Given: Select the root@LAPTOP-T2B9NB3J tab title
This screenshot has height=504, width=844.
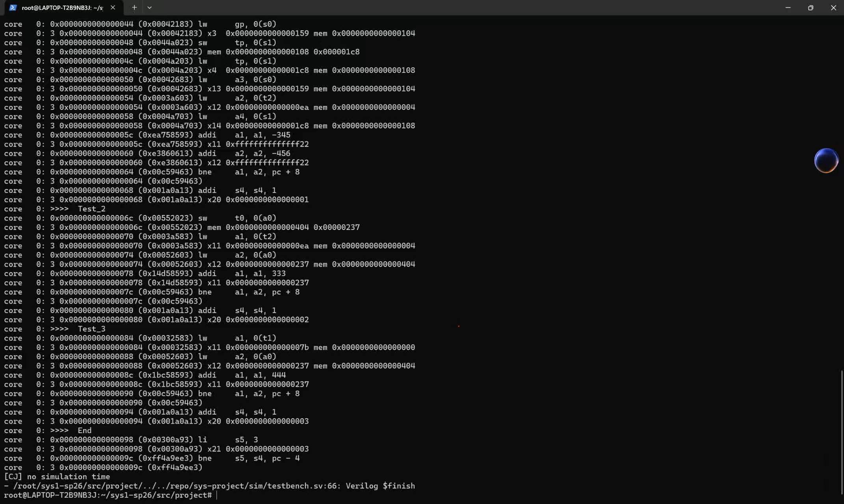Looking at the screenshot, I should pos(62,8).
